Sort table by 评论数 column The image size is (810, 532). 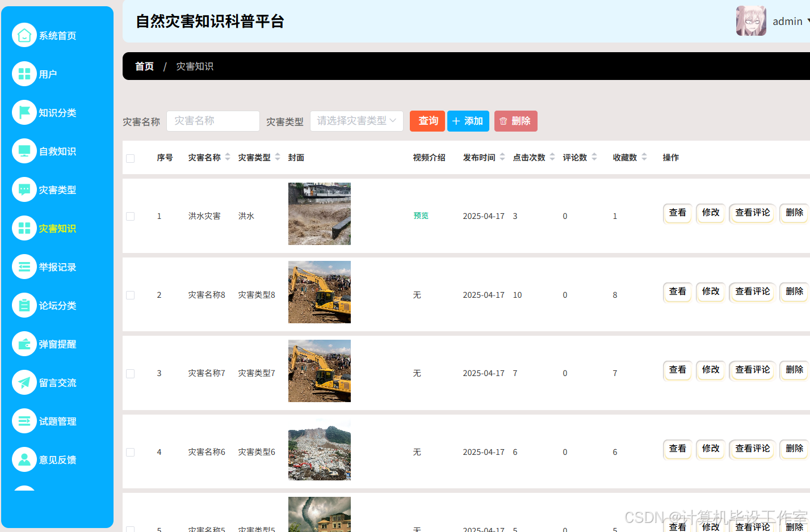[x=594, y=157]
